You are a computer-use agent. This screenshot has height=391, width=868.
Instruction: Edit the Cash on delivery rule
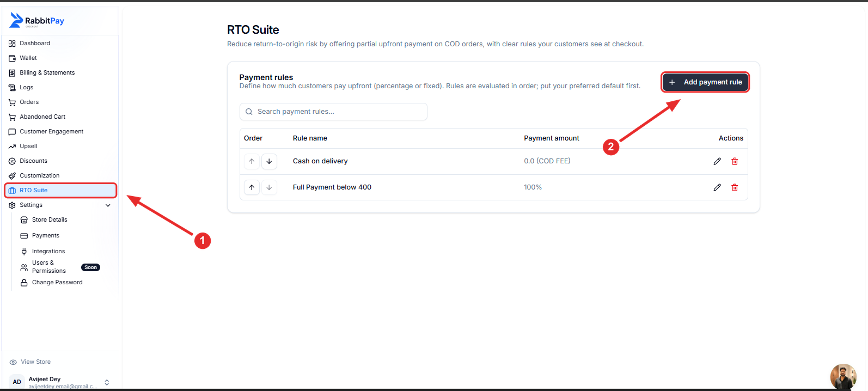pyautogui.click(x=717, y=161)
